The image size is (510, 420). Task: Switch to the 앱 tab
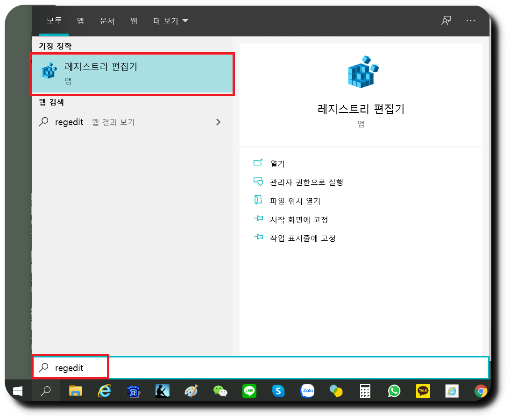click(80, 21)
